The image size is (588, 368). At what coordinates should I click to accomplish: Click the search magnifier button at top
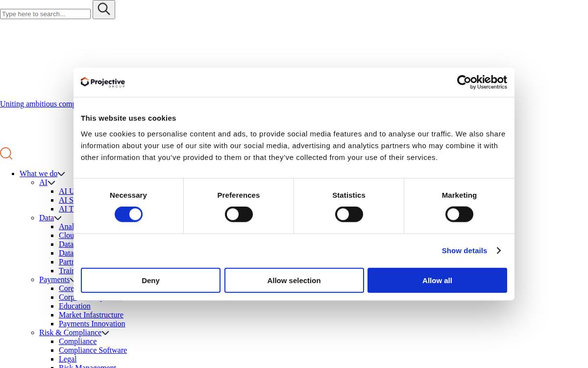point(104,9)
